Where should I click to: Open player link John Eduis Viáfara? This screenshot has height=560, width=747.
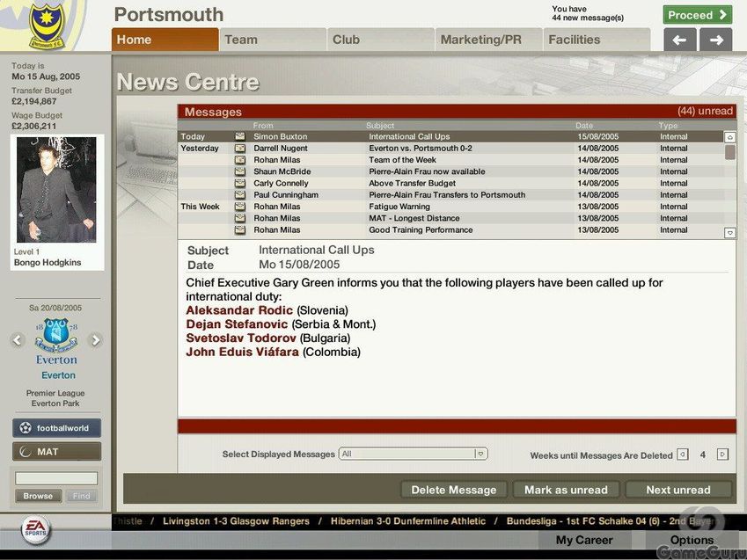243,352
